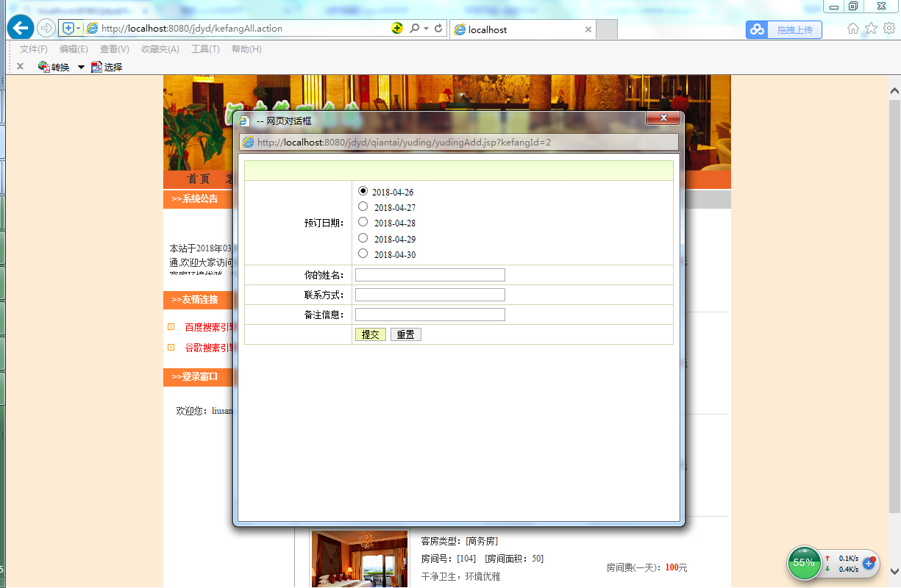Viewport: 901px width, 588px height.
Task: Close the toolbar with the X icon
Action: (20, 66)
